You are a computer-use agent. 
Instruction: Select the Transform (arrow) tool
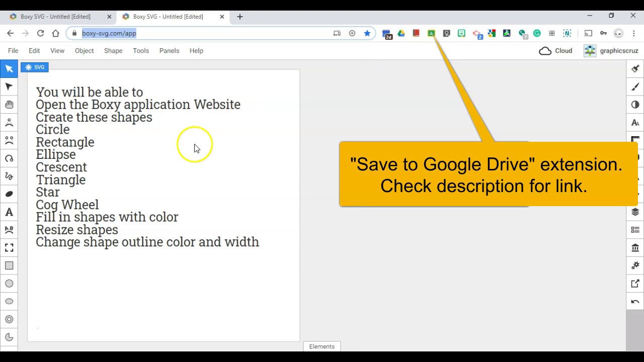point(9,68)
